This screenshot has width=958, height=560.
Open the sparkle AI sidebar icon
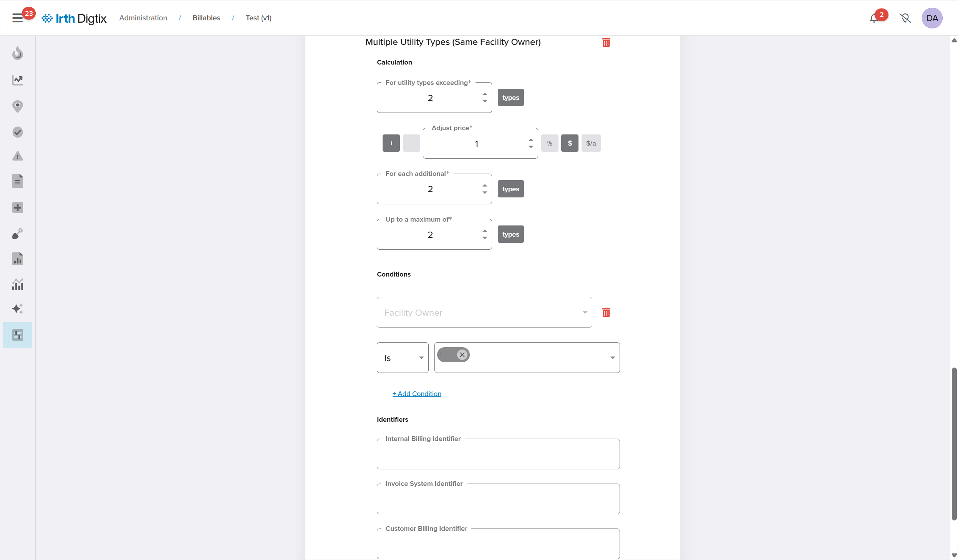(x=18, y=309)
